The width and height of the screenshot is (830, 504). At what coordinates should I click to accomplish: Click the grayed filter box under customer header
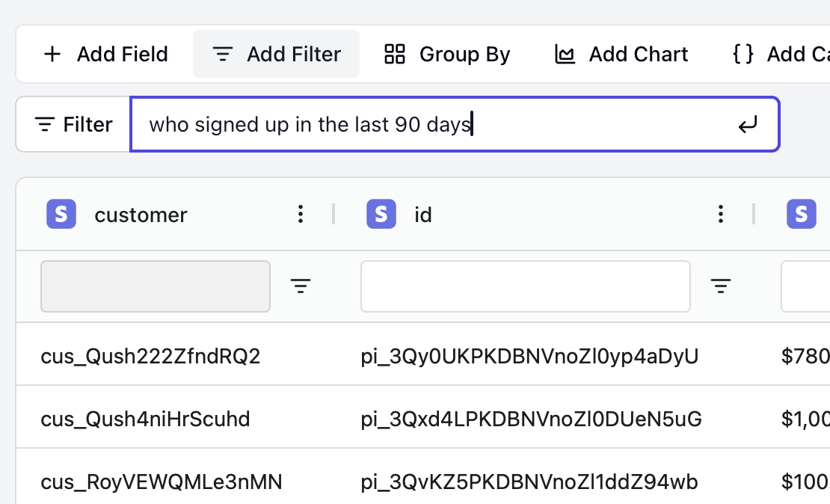pyautogui.click(x=156, y=286)
